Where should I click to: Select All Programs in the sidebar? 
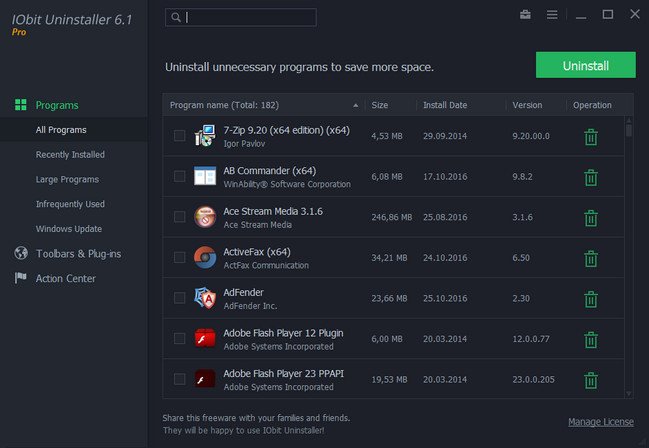pos(61,130)
